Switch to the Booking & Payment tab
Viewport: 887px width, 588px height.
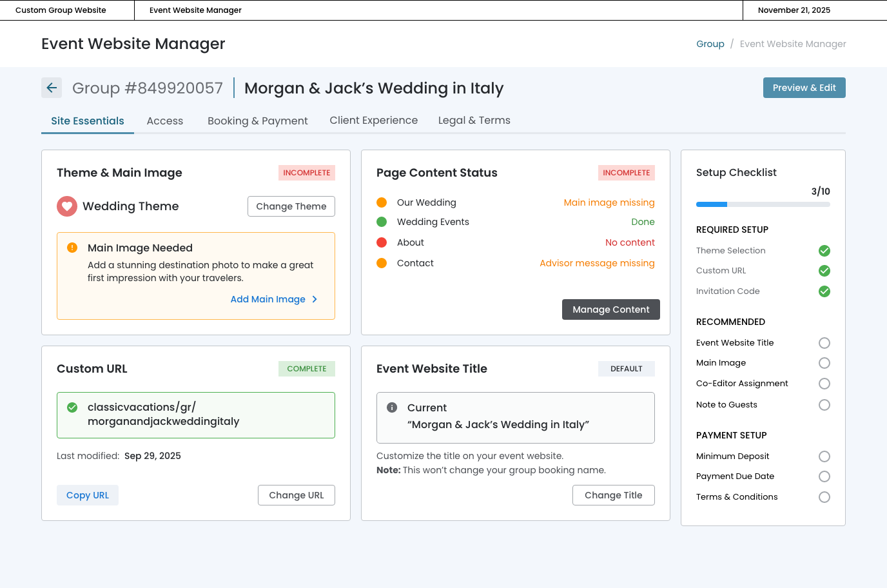(257, 121)
